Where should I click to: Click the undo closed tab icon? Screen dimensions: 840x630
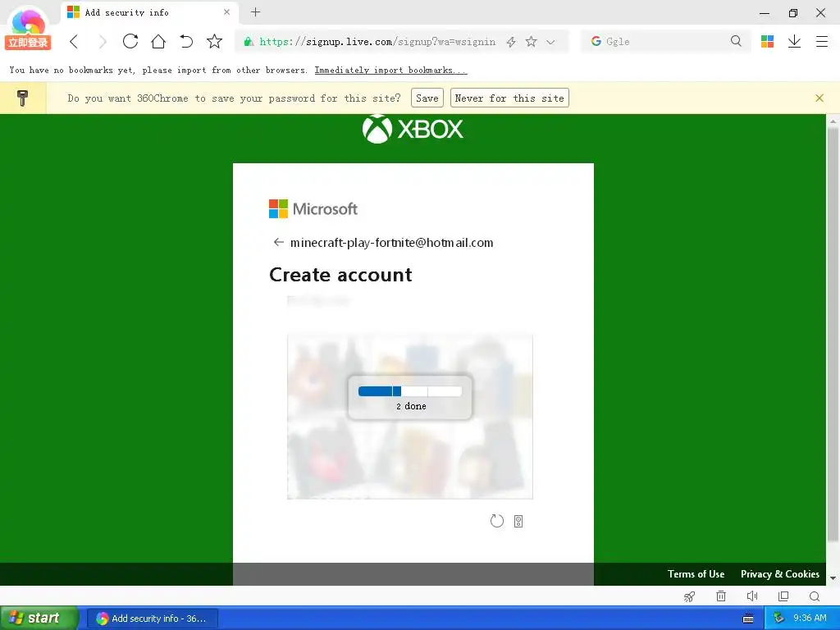click(186, 41)
